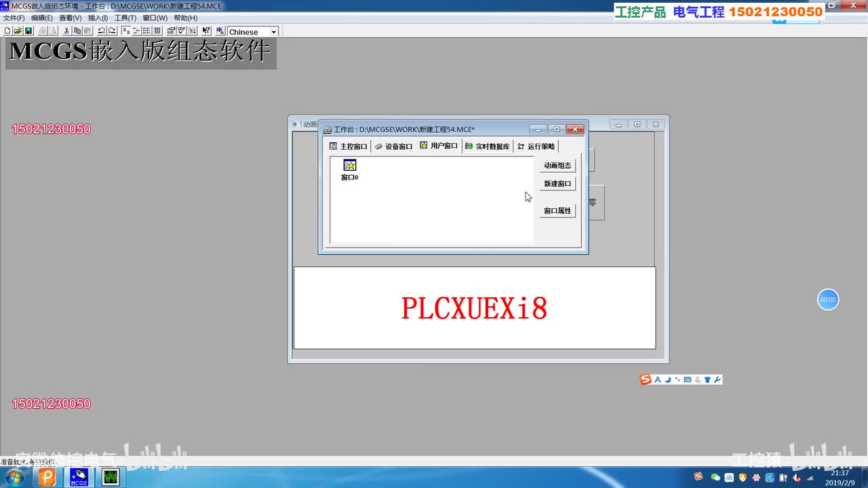This screenshot has width=868, height=488.
Task: Open the 文件(F) menu
Action: [x=14, y=18]
